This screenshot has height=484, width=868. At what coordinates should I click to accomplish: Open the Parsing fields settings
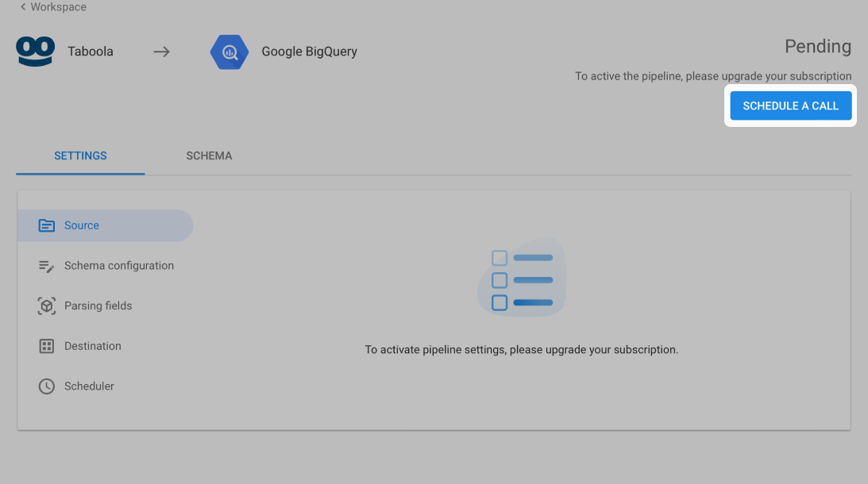105,306
